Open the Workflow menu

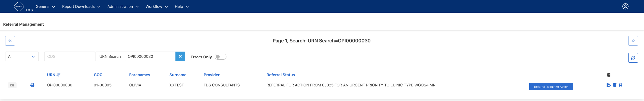tap(157, 6)
